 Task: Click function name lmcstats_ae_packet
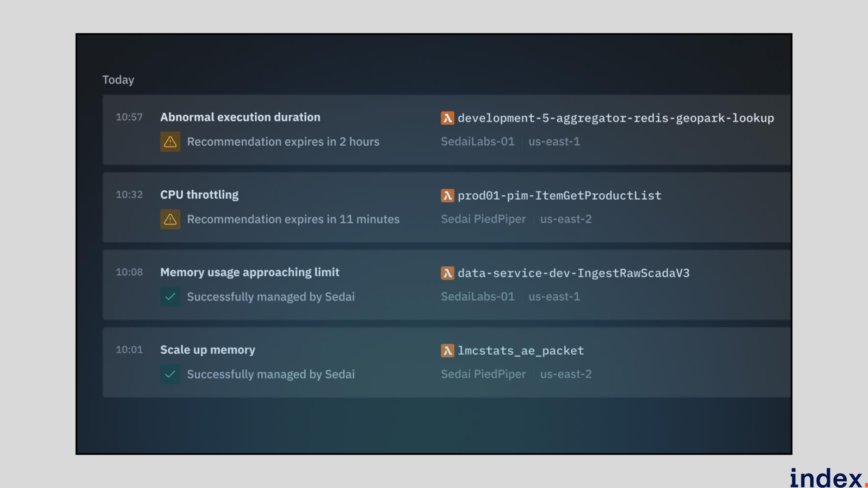(x=521, y=351)
